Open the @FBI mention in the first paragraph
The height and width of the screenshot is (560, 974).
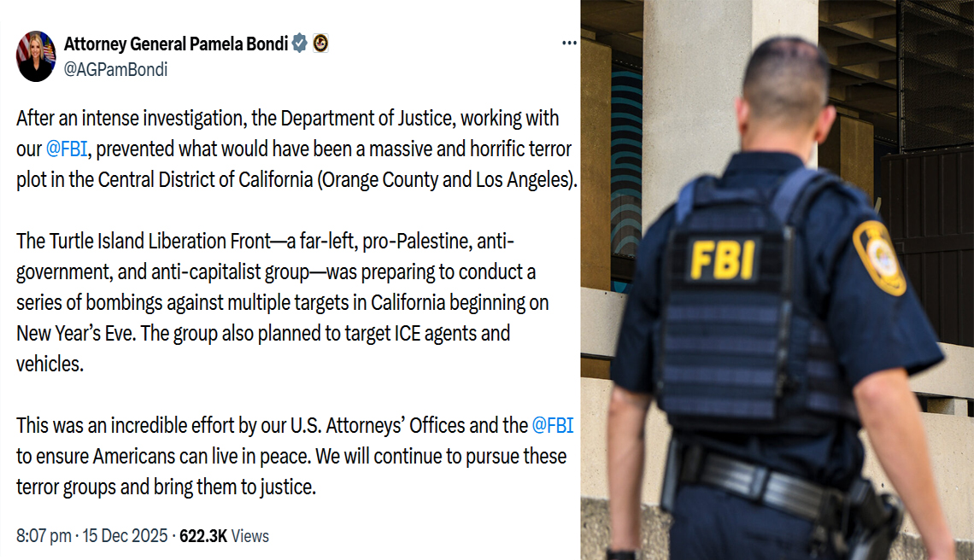(x=66, y=149)
